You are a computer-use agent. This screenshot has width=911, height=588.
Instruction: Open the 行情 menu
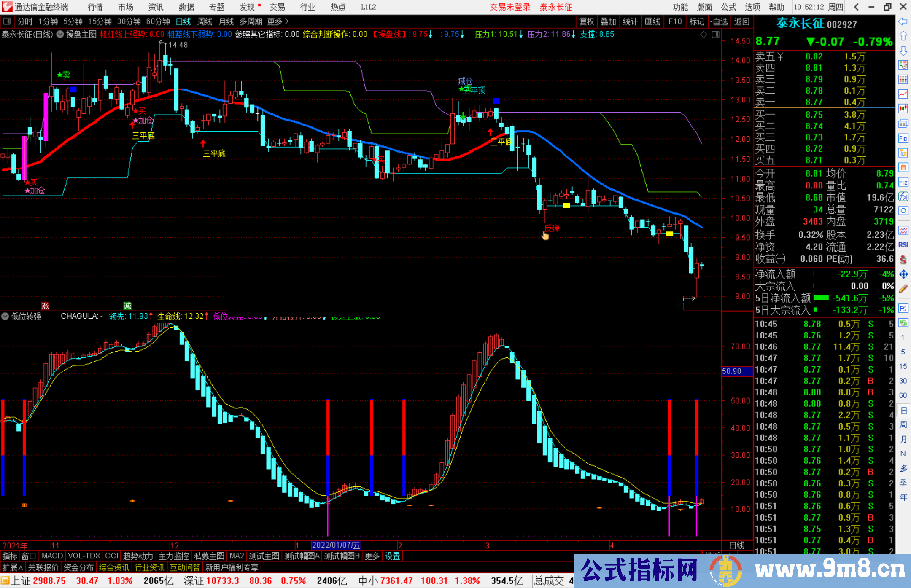pyautogui.click(x=95, y=7)
